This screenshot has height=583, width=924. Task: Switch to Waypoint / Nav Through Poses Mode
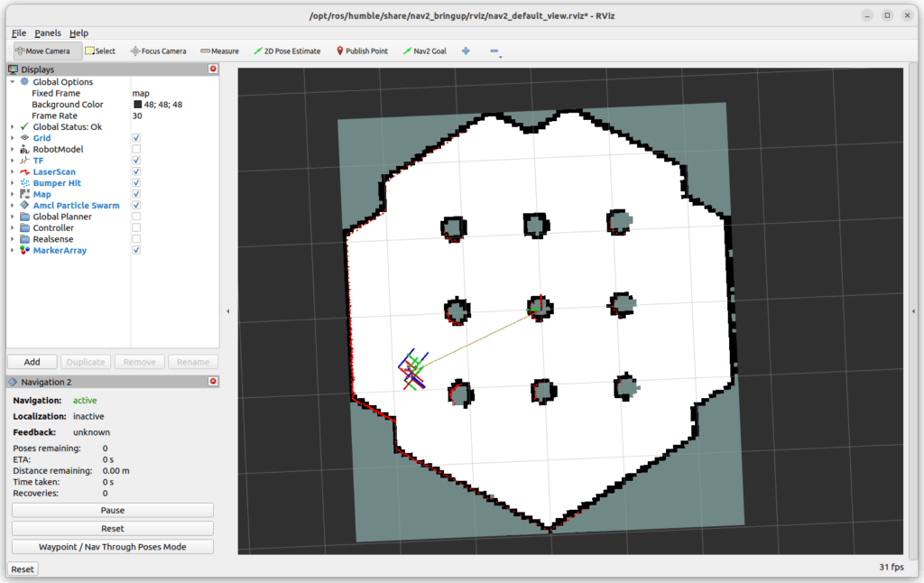click(x=113, y=547)
